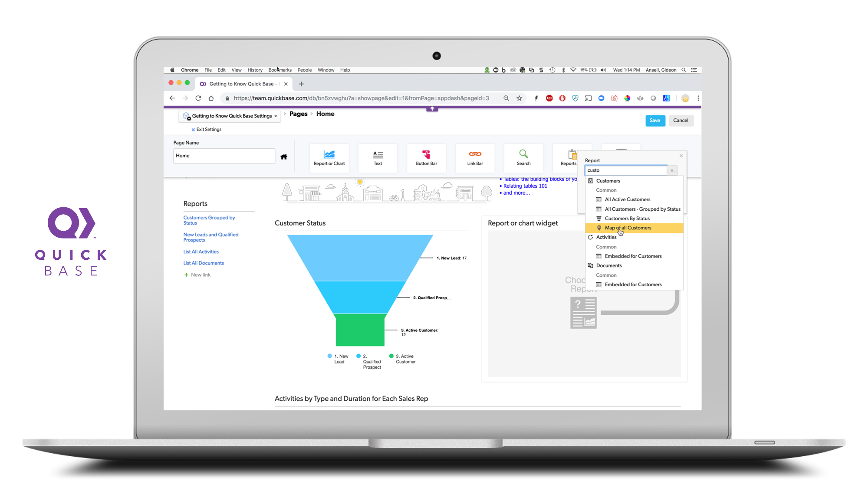Viewport: 868px width, 484px height.
Task: Open the Adblock Plus extension
Action: tap(549, 98)
